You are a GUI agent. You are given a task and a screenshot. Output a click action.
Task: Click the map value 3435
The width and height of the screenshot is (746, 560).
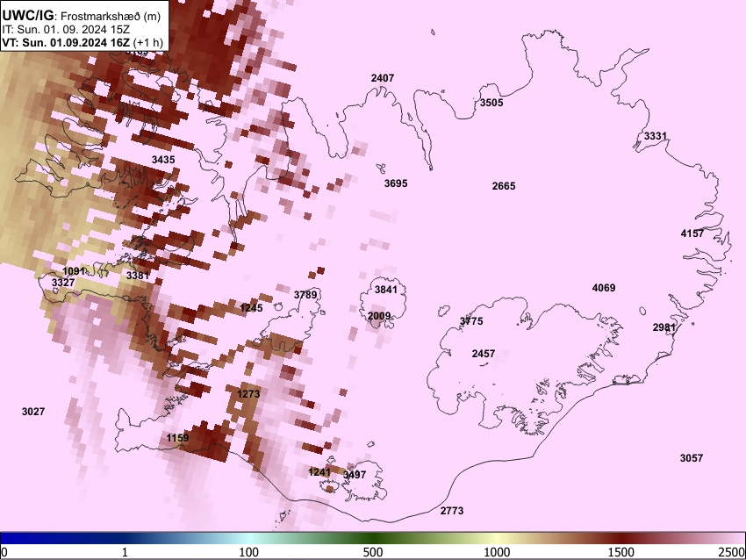tap(163, 160)
